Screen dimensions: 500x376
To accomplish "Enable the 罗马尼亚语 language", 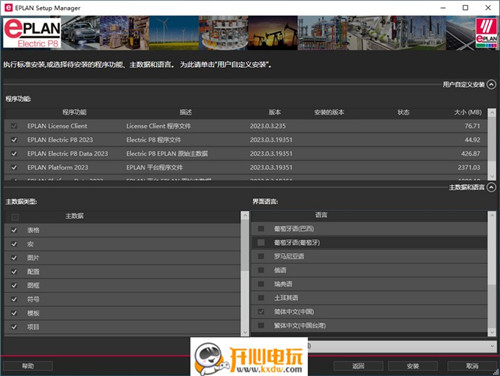I will (x=261, y=256).
